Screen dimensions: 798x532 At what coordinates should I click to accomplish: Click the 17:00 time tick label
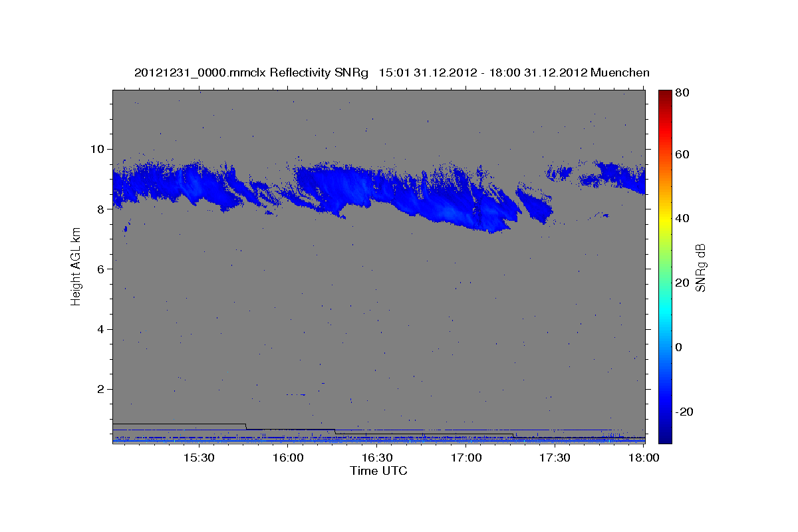point(465,458)
